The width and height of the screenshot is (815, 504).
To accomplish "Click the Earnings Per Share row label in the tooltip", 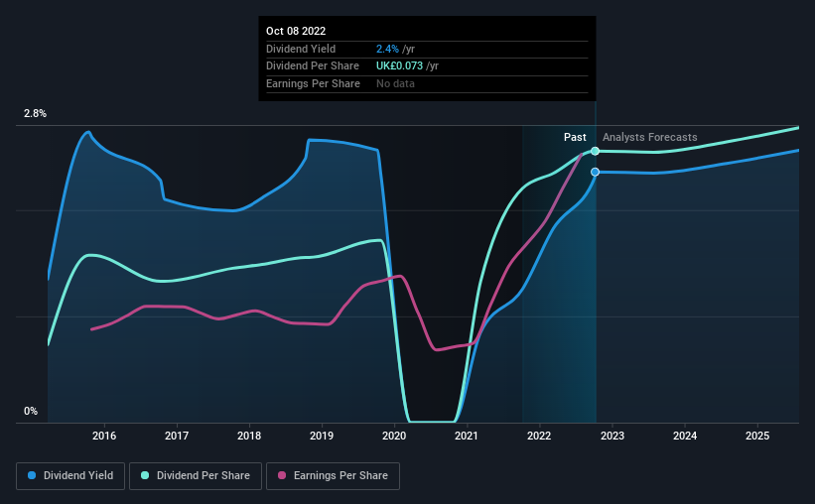I will click(313, 83).
